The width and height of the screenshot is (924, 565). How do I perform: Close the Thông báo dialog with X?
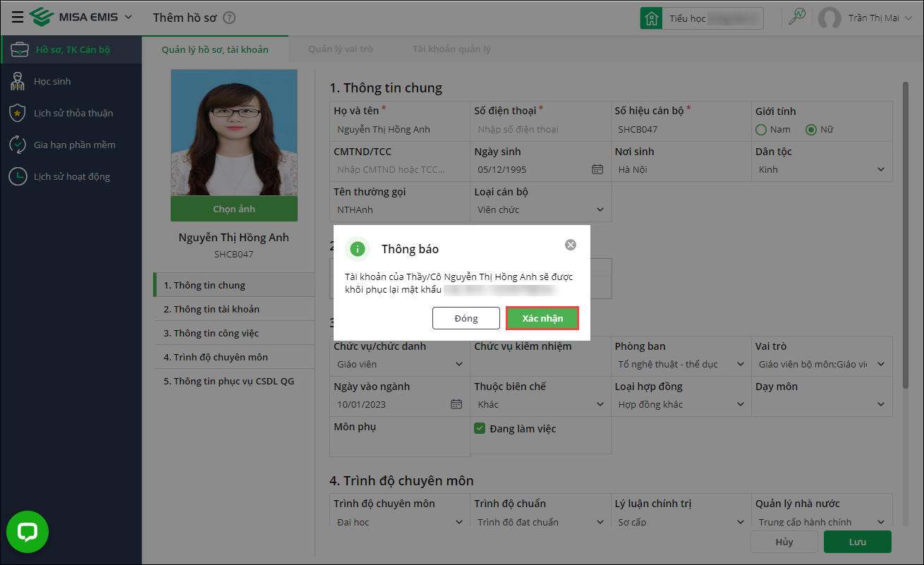click(x=571, y=245)
